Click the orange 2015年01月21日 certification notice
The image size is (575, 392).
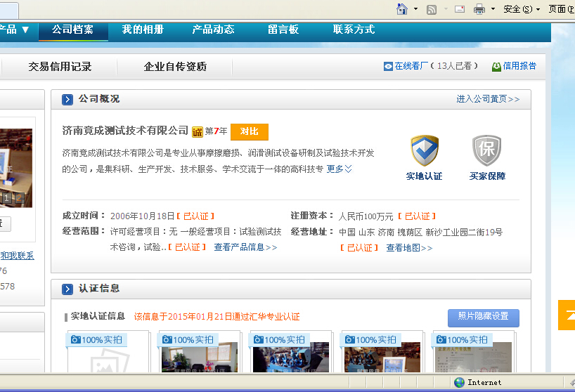coord(217,317)
